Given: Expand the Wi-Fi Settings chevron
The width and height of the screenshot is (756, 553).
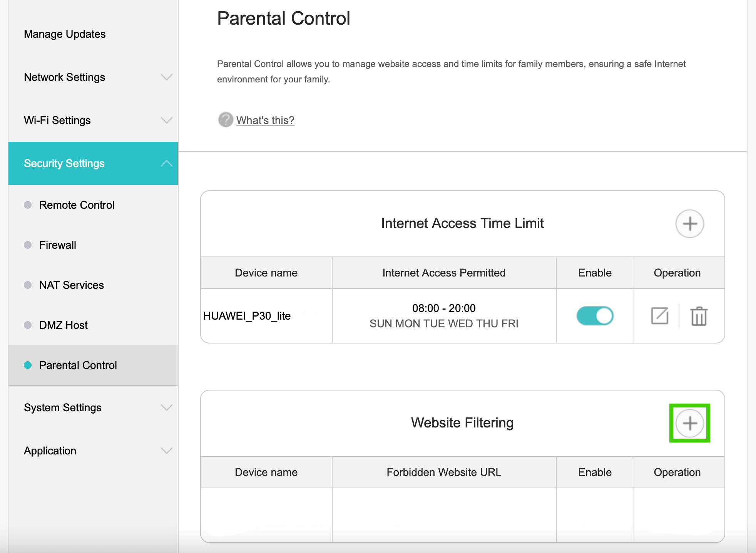Looking at the screenshot, I should click(166, 120).
